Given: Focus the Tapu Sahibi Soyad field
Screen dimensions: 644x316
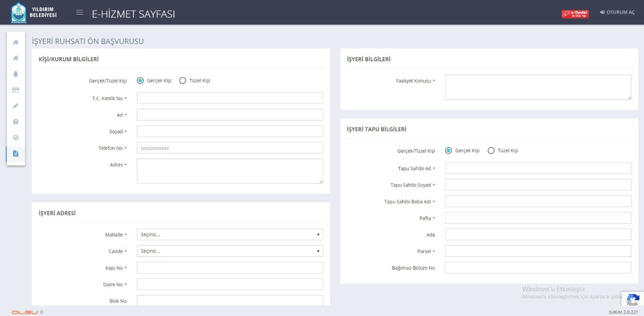Looking at the screenshot, I should click(538, 185).
